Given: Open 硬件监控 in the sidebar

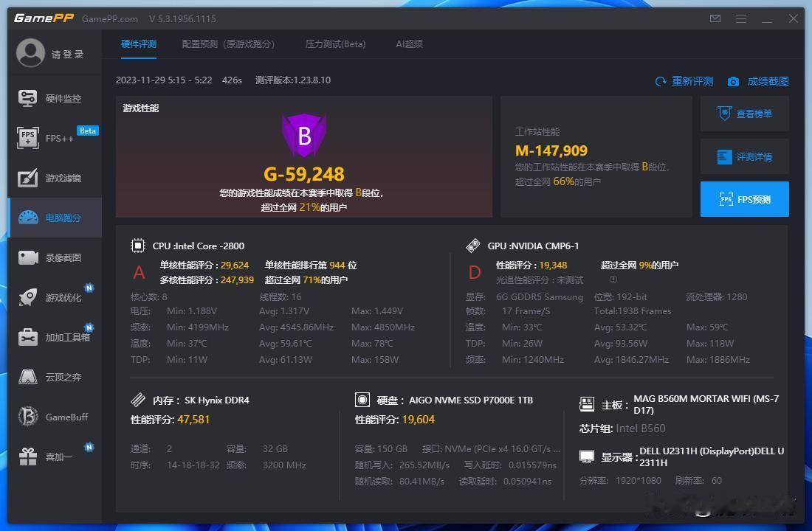Looking at the screenshot, I should [55, 98].
